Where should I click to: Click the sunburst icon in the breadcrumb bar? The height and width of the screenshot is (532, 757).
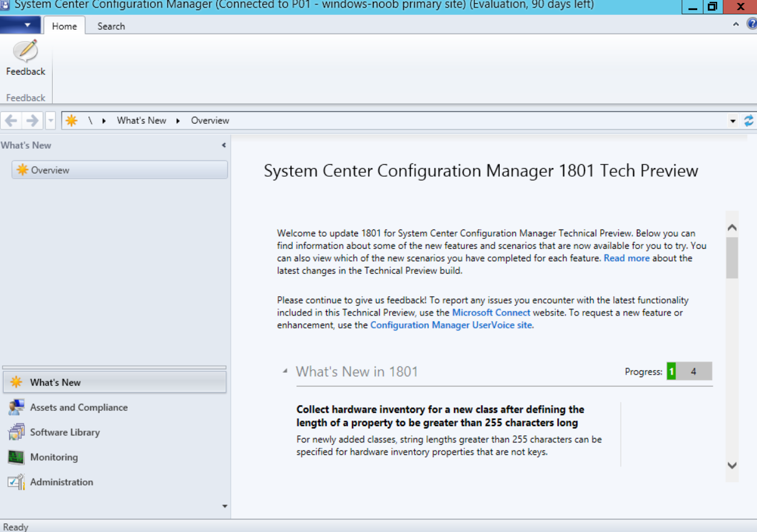point(71,119)
